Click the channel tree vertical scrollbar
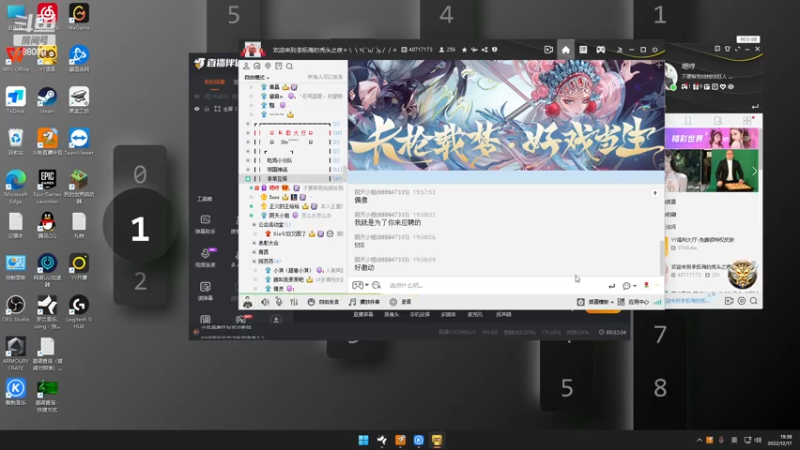Screen dimensions: 800x450 tap(344, 174)
